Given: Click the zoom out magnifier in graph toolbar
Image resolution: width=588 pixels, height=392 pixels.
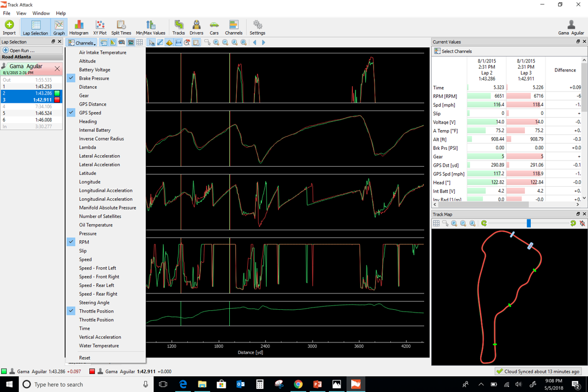Looking at the screenshot, I should pyautogui.click(x=225, y=42).
